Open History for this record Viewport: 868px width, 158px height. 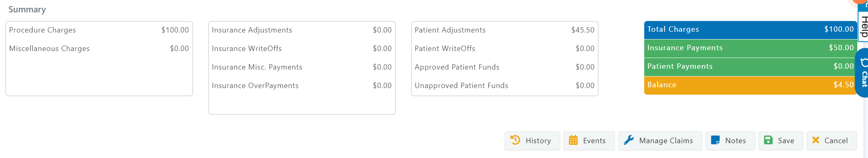533,141
